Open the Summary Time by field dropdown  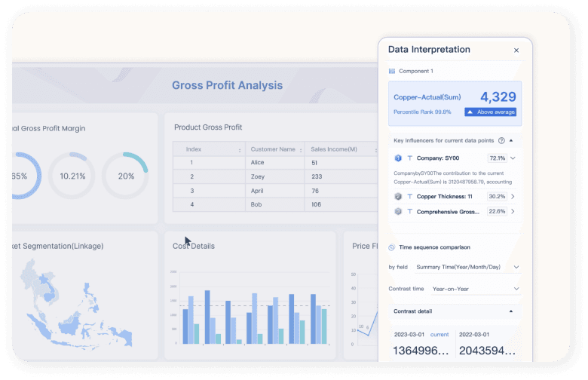466,267
